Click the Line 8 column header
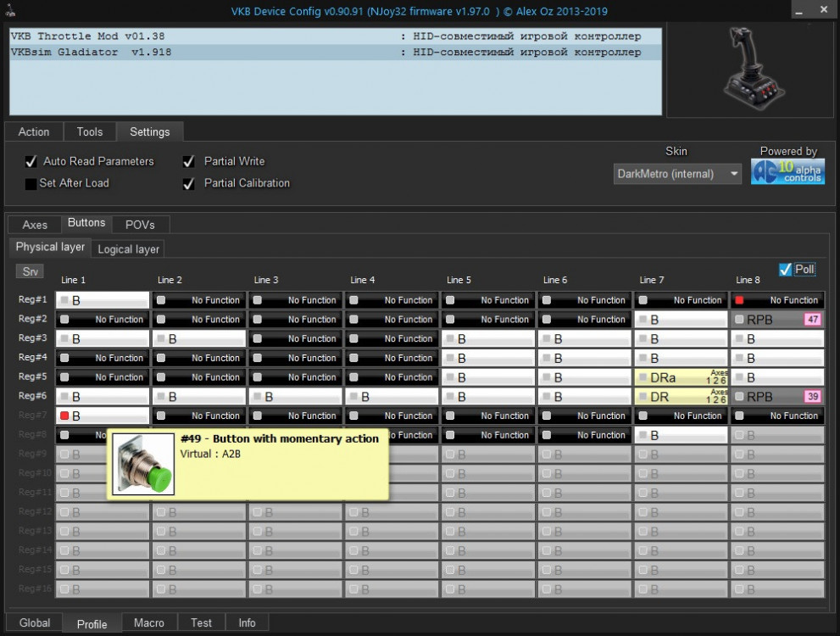The width and height of the screenshot is (840, 636). click(748, 280)
